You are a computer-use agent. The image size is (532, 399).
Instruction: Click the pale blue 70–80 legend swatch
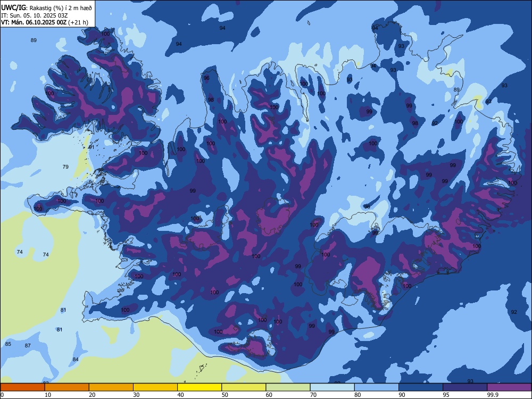[332, 387]
